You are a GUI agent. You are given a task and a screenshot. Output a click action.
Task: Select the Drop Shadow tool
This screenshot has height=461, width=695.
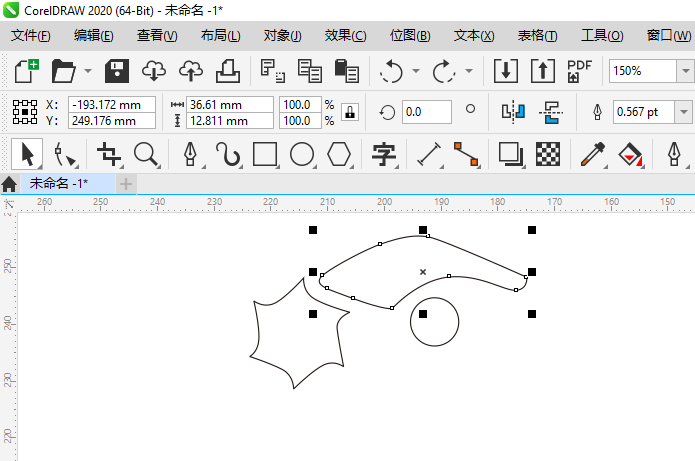(x=511, y=154)
